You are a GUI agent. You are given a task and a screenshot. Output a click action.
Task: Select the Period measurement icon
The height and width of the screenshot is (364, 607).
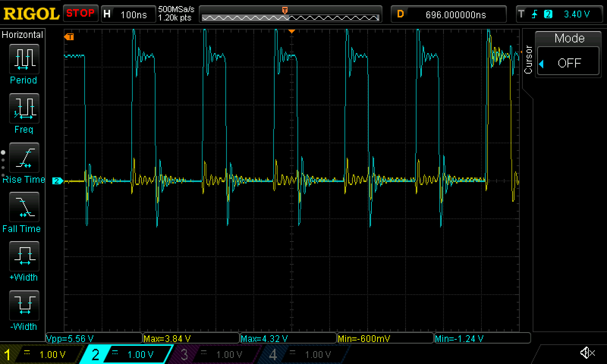click(24, 59)
